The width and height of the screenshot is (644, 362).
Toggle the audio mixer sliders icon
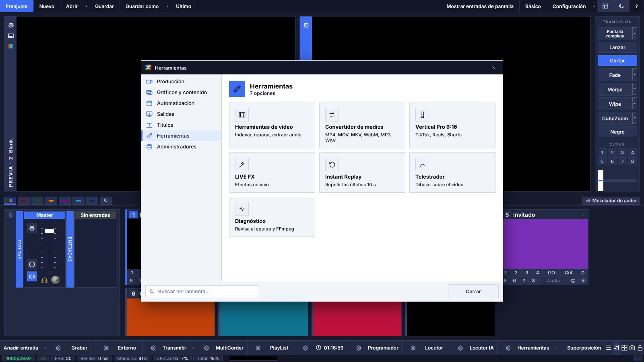coord(617,348)
